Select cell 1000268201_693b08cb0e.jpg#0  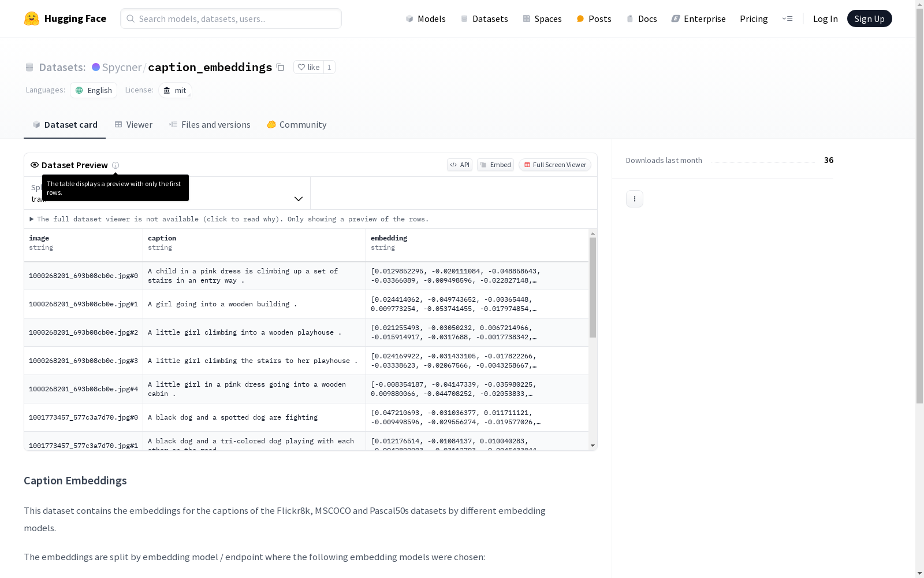pyautogui.click(x=84, y=276)
